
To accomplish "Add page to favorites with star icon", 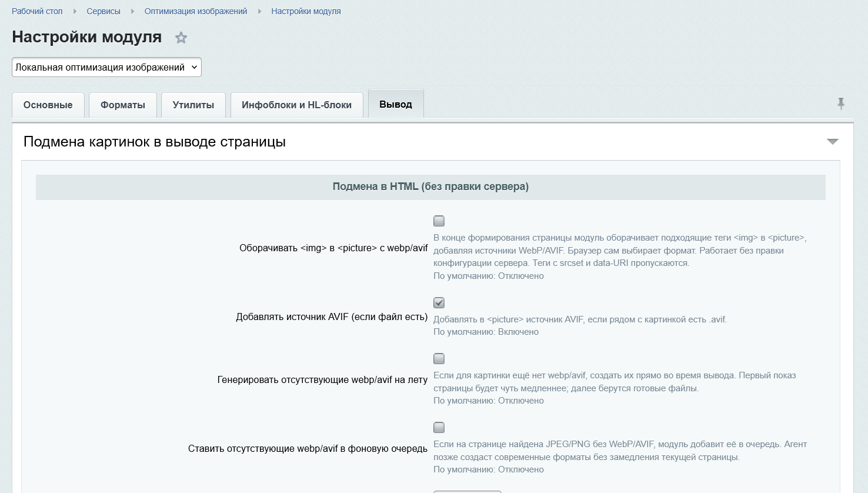I will click(x=181, y=38).
